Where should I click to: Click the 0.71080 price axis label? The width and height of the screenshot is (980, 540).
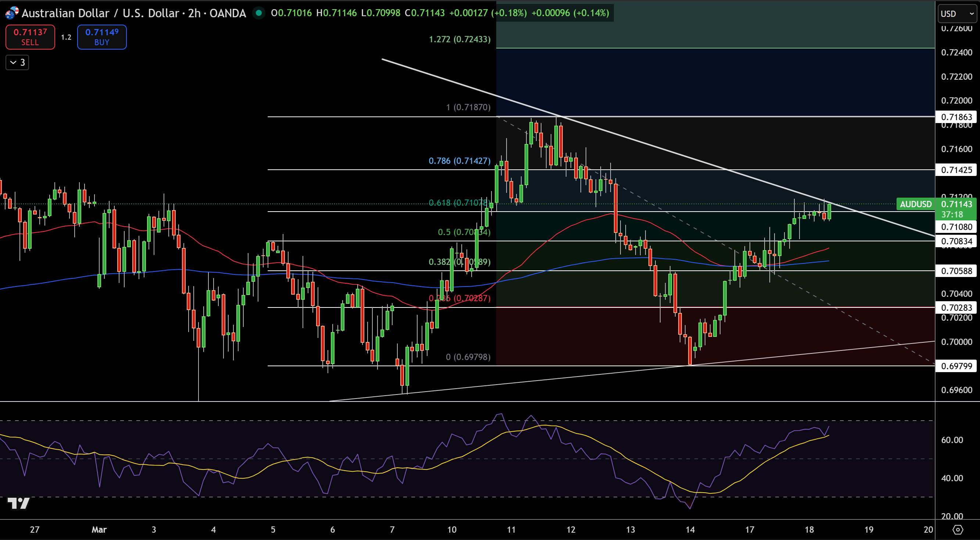(x=956, y=227)
